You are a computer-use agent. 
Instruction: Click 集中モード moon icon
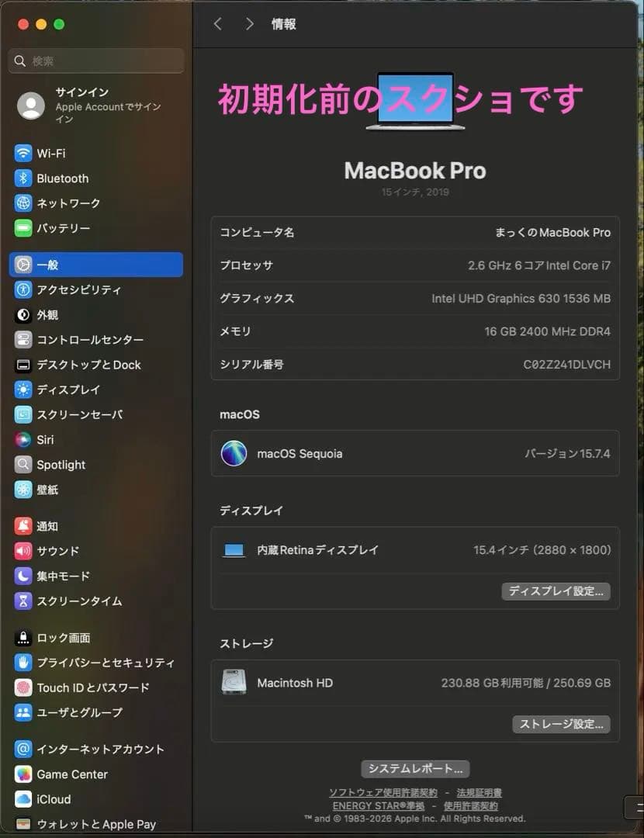pos(23,576)
